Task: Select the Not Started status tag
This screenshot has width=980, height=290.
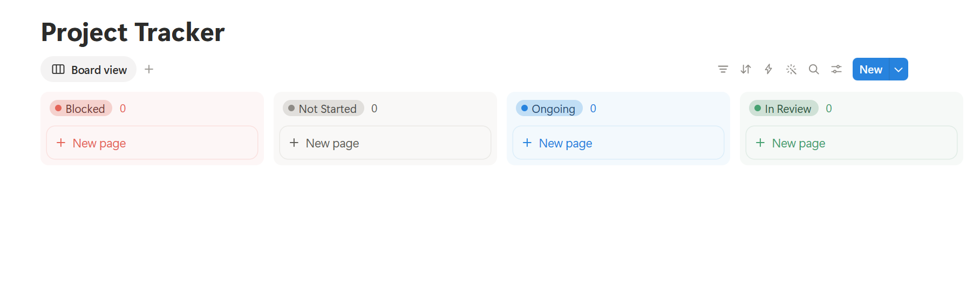Action: pos(323,109)
